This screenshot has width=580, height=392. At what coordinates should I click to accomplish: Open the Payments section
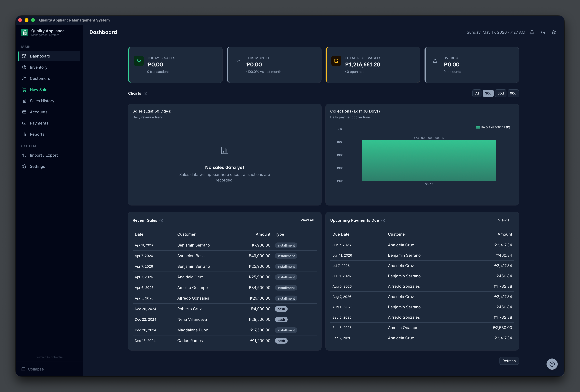pos(49,123)
